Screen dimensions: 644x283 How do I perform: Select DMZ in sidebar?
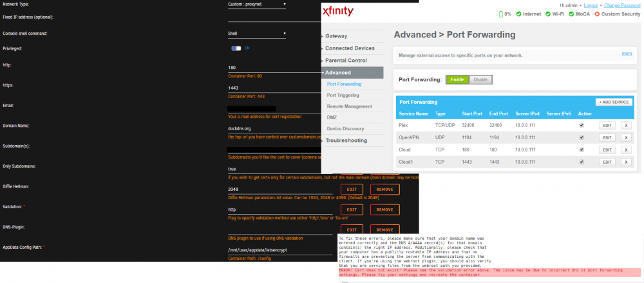[332, 117]
